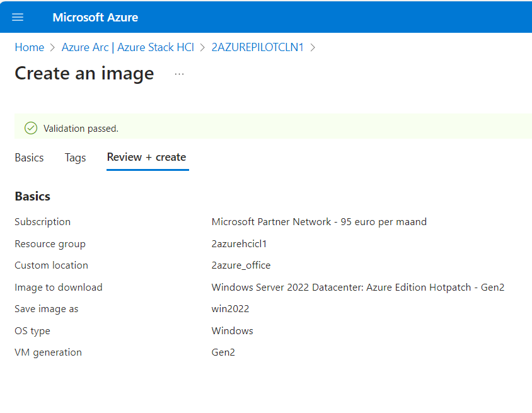Click the Custom location label

point(52,265)
